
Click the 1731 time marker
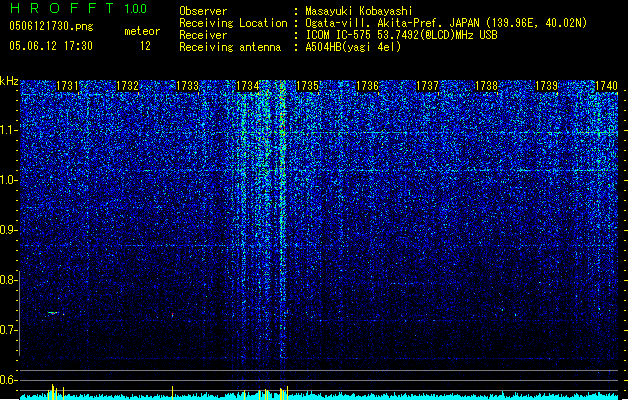tap(67, 86)
